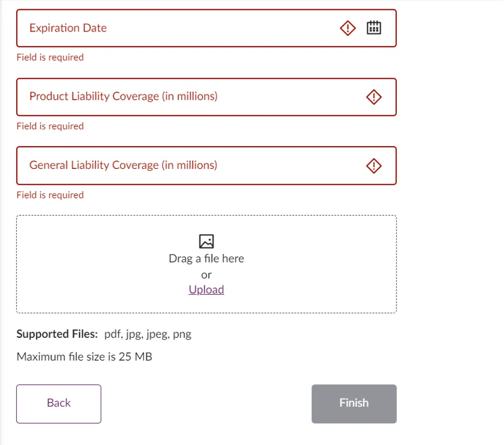
Task: Click the image icon in upload area
Action: click(206, 241)
